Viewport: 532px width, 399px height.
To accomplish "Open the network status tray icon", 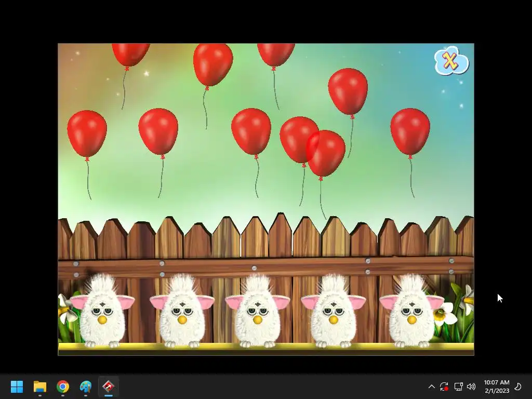I will (x=458, y=387).
